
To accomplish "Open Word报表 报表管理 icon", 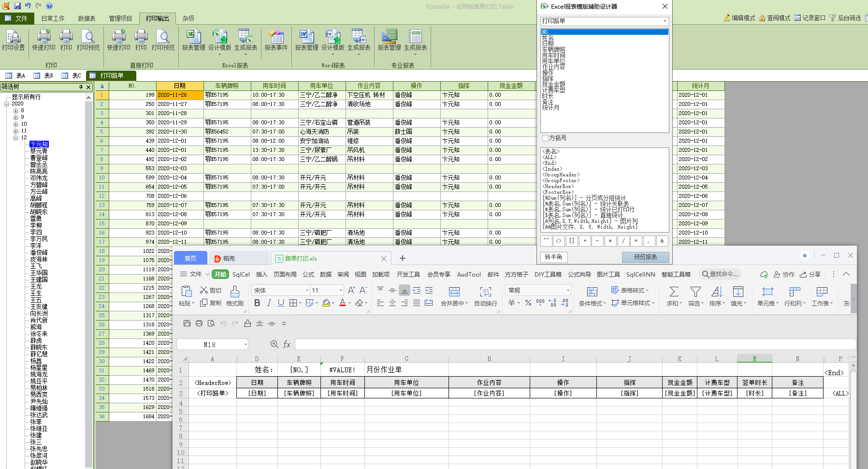I will coord(307,40).
